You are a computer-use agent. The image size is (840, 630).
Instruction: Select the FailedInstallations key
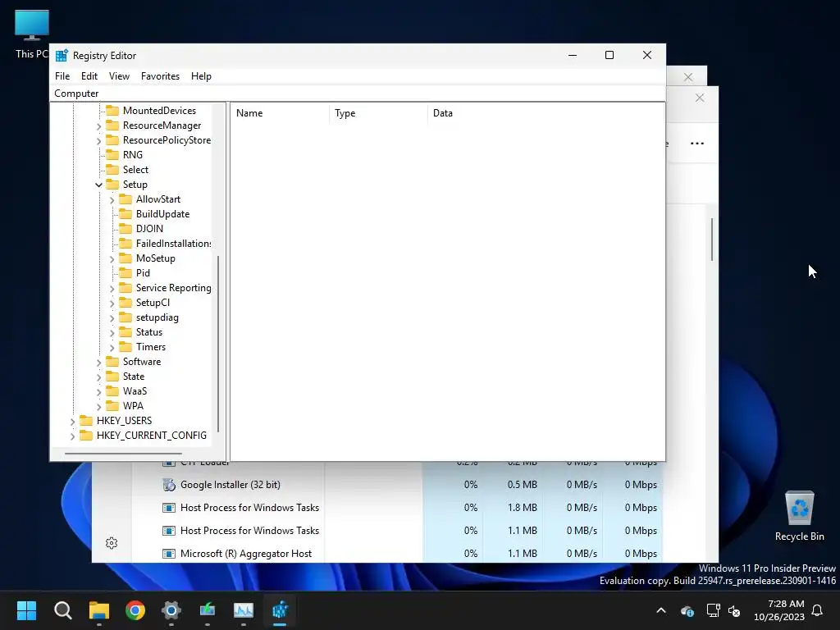[173, 243]
